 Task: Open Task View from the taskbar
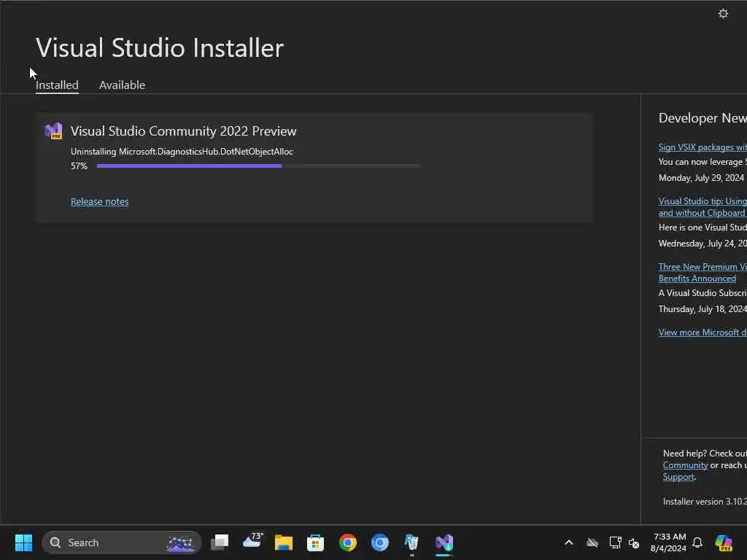click(220, 542)
